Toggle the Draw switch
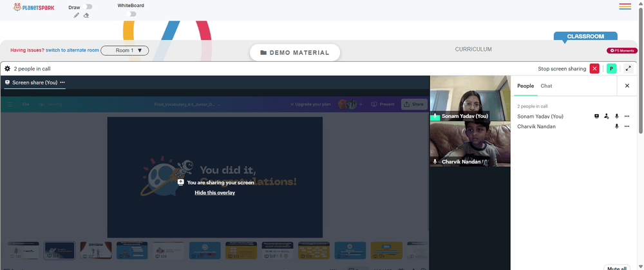 (87, 6)
